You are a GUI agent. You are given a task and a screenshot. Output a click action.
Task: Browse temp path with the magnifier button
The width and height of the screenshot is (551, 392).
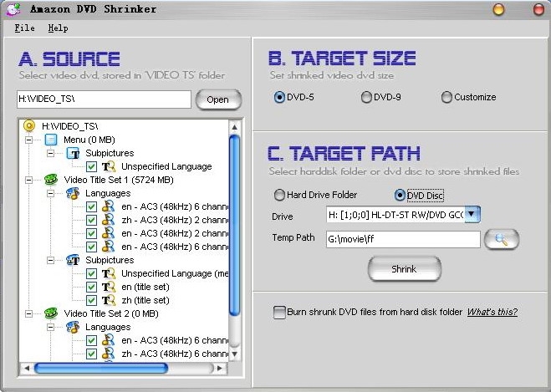click(502, 240)
